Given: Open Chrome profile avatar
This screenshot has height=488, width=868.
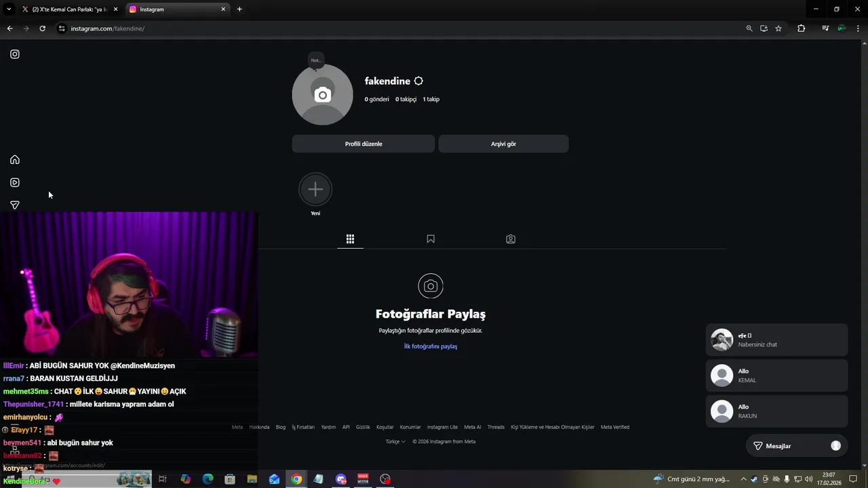Looking at the screenshot, I should tap(842, 28).
